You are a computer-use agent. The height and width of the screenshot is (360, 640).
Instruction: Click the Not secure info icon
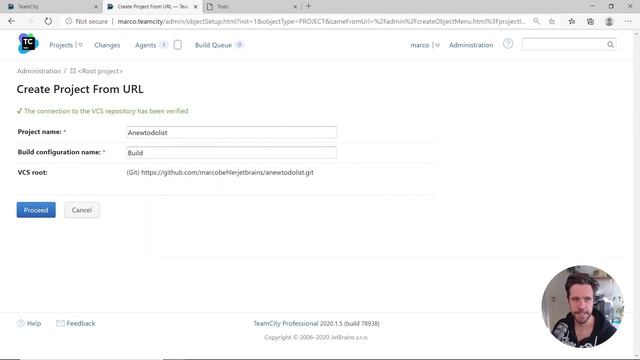tap(69, 21)
